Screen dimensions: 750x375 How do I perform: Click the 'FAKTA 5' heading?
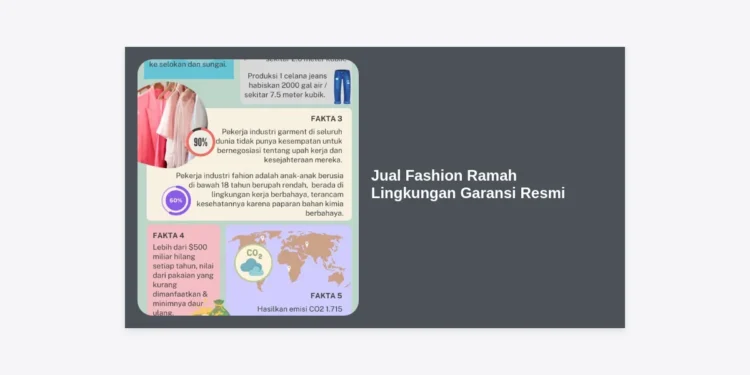click(x=326, y=296)
